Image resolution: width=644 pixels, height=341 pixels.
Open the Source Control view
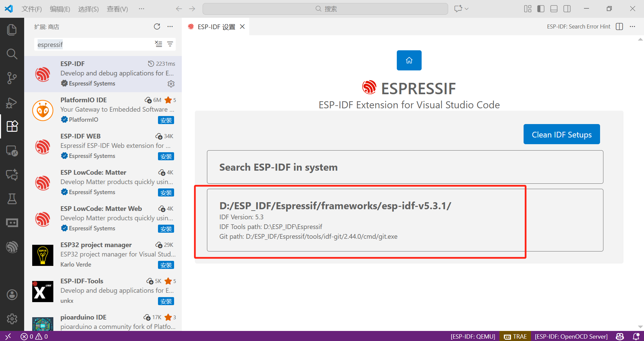pyautogui.click(x=12, y=78)
